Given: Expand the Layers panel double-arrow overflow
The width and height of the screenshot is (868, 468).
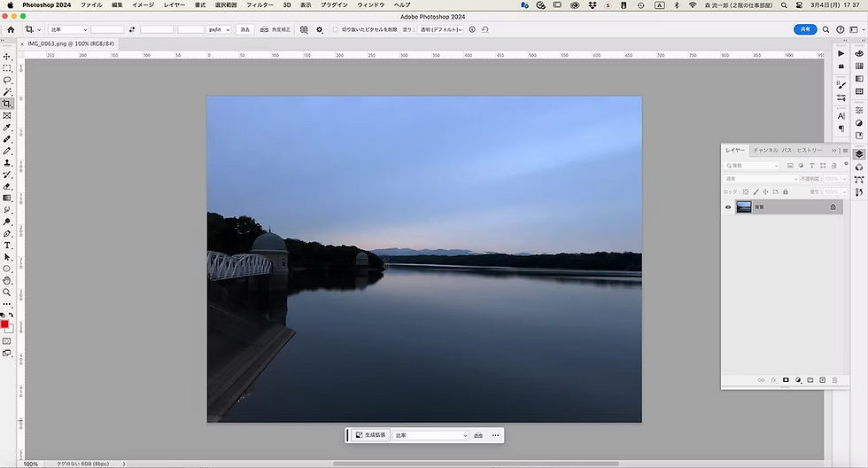Looking at the screenshot, I should point(834,150).
